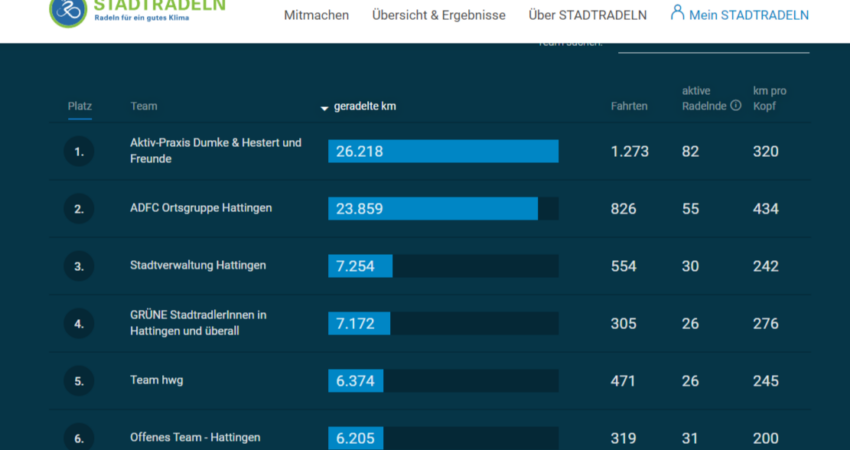Click Fahrten value 554
This screenshot has width=850, height=450.
[x=623, y=266]
